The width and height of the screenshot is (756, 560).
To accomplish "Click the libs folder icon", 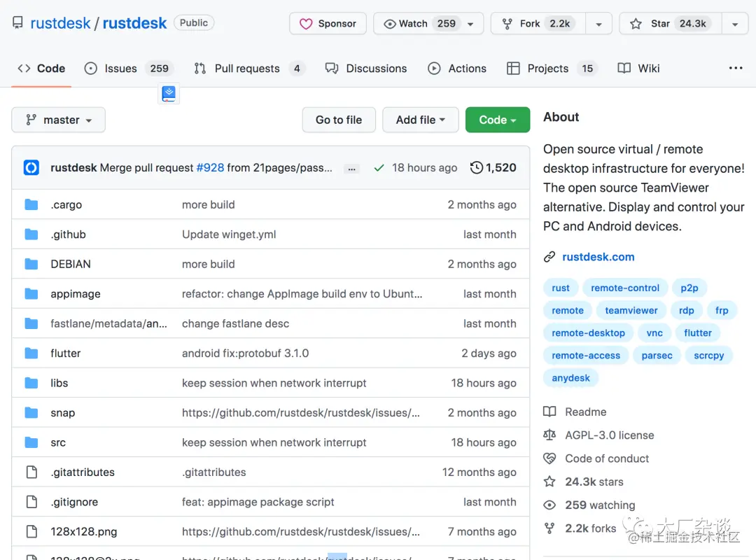I will click(x=31, y=383).
